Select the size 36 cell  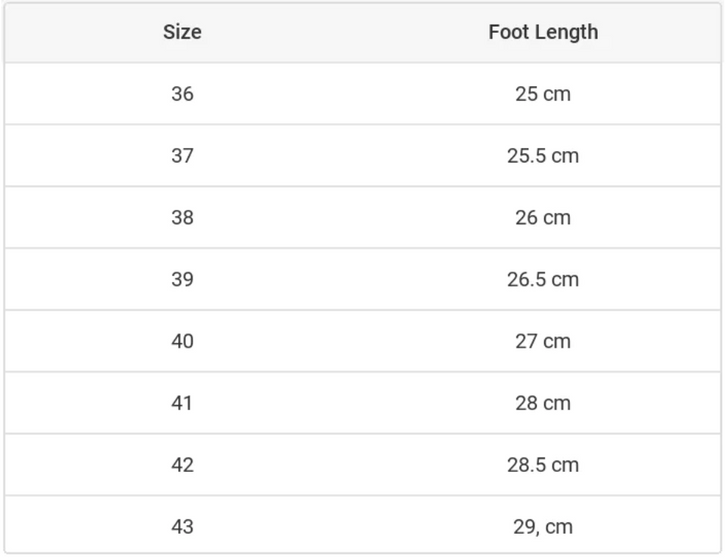coord(182,94)
